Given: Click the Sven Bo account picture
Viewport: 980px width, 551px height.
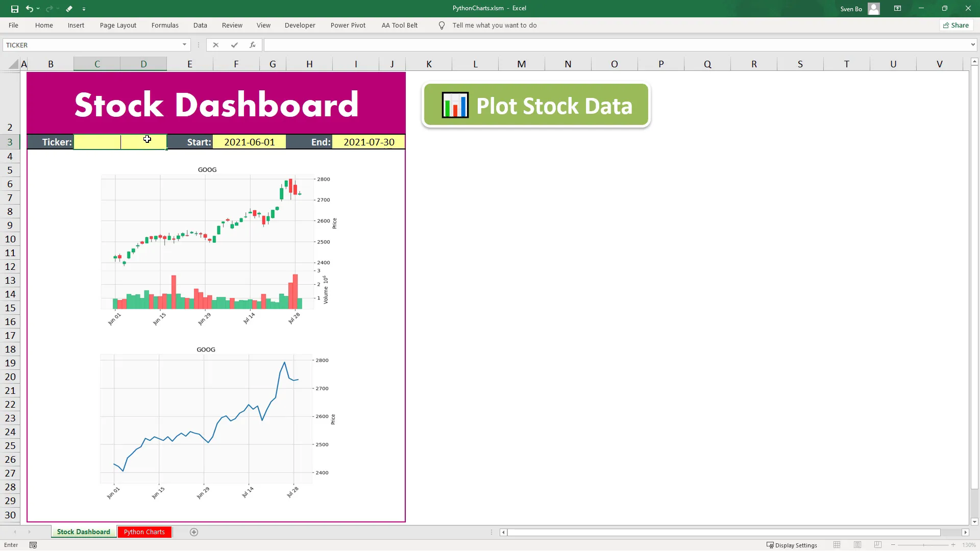Looking at the screenshot, I should [x=874, y=9].
